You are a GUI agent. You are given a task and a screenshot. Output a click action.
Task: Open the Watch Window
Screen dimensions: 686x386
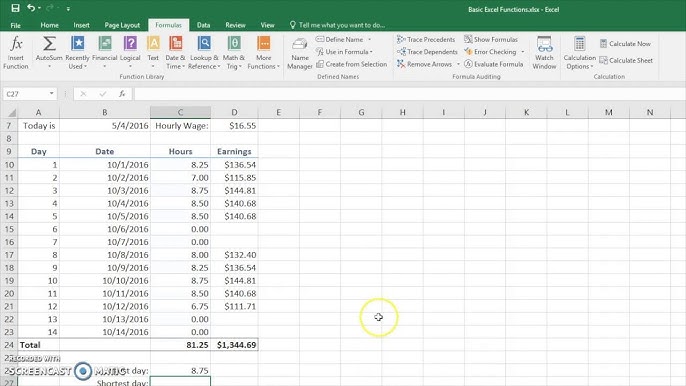(x=544, y=53)
